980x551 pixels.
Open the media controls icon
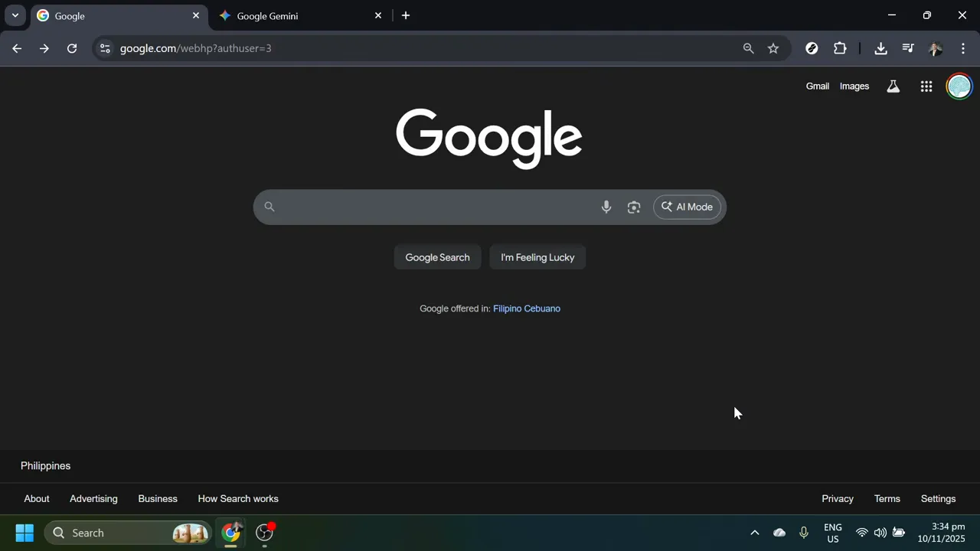(908, 48)
